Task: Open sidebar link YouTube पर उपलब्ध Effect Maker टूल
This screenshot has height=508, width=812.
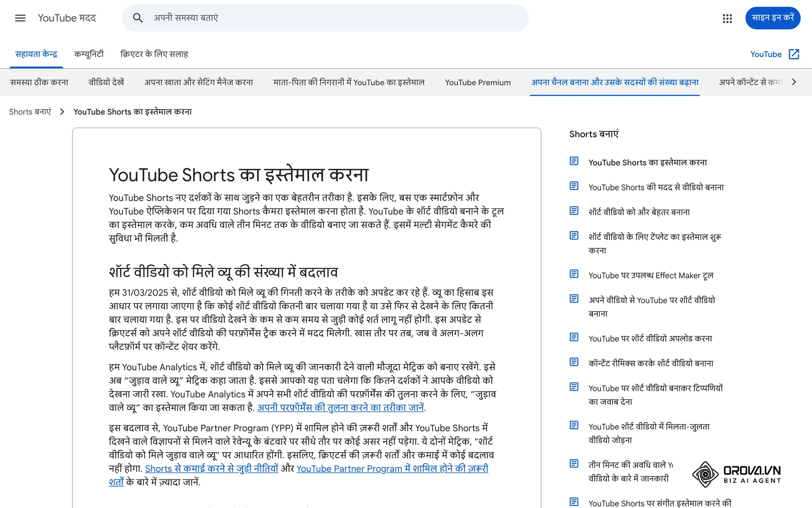Action: (651, 275)
